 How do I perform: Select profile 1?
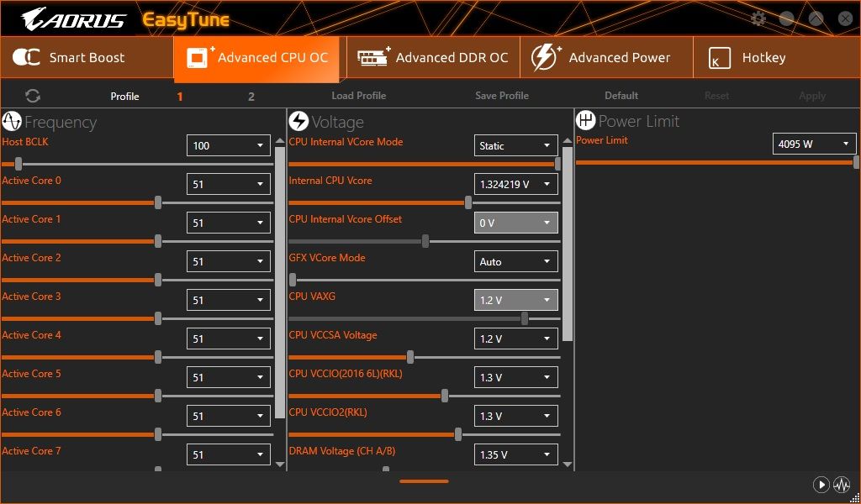coord(180,97)
